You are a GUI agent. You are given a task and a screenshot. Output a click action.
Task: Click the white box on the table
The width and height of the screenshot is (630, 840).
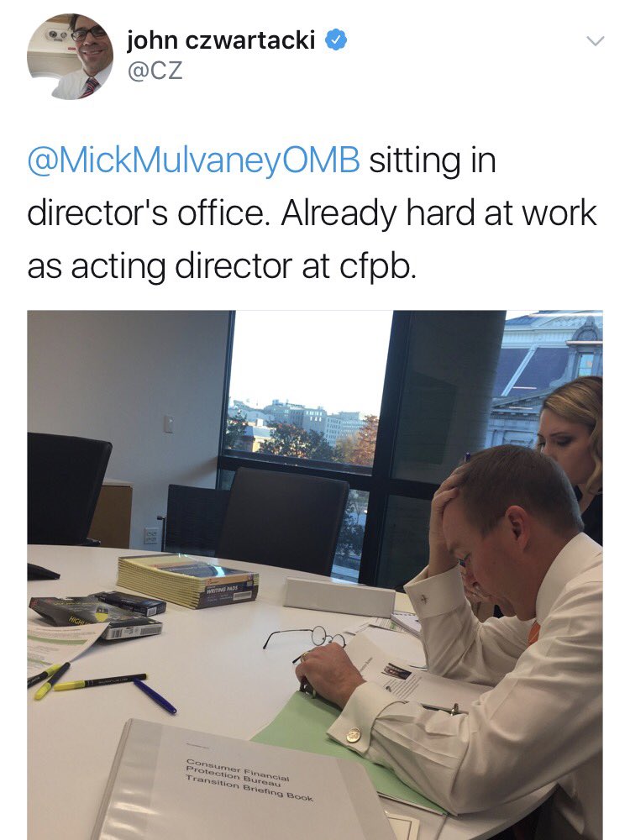[339, 596]
